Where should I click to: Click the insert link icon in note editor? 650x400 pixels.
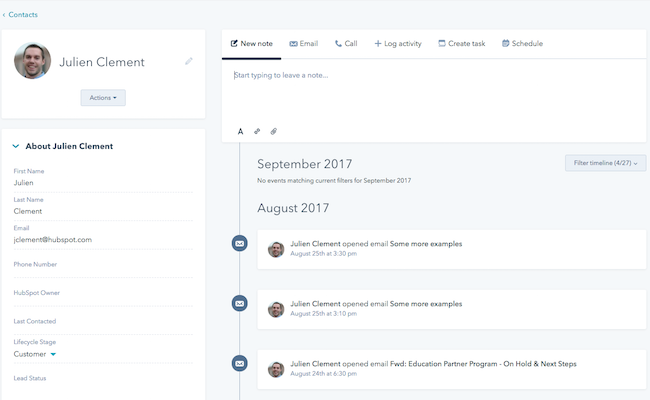tap(257, 131)
